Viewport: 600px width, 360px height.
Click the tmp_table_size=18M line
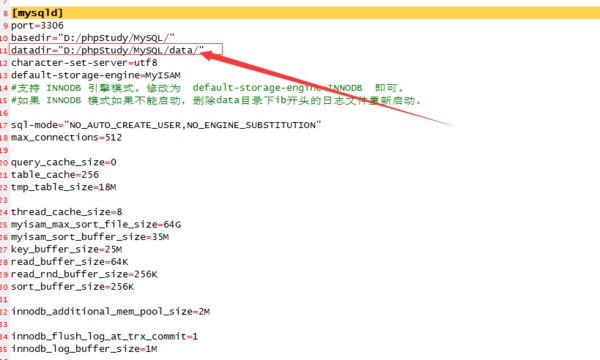click(x=64, y=187)
